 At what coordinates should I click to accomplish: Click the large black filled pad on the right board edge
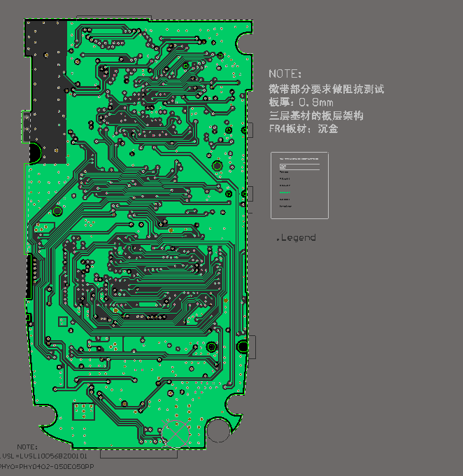click(x=243, y=346)
